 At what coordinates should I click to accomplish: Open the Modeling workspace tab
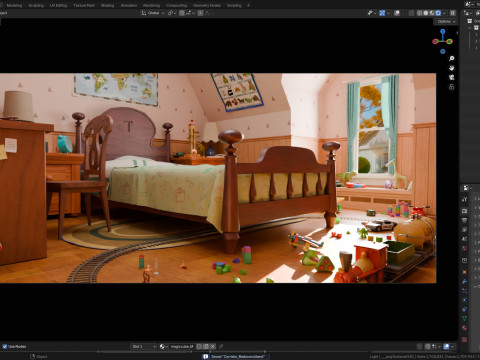[14, 5]
